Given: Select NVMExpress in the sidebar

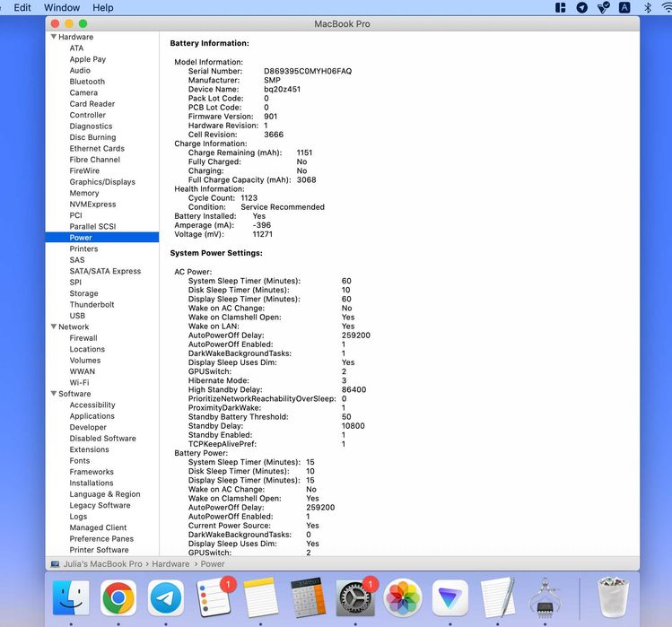Looking at the screenshot, I should tap(93, 204).
